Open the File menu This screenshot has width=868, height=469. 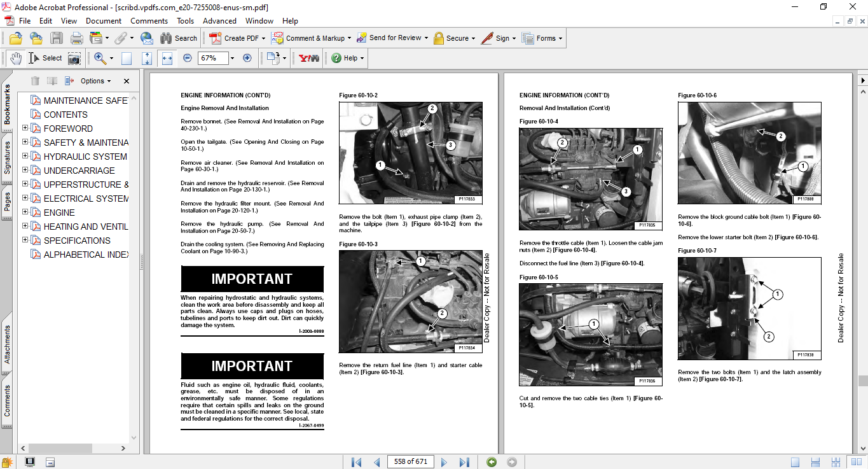[x=25, y=21]
